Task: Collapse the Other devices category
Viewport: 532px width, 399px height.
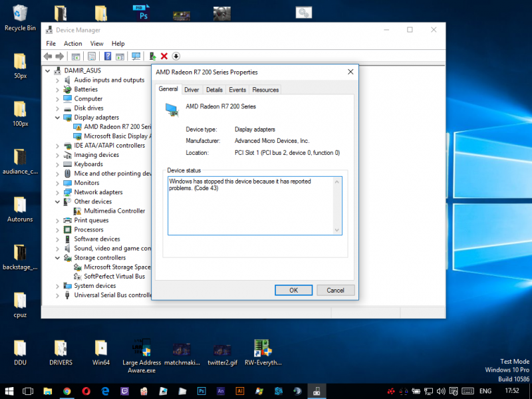Action: [x=57, y=201]
